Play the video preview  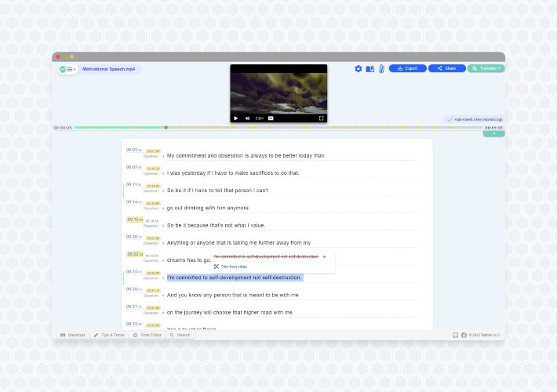(x=236, y=118)
